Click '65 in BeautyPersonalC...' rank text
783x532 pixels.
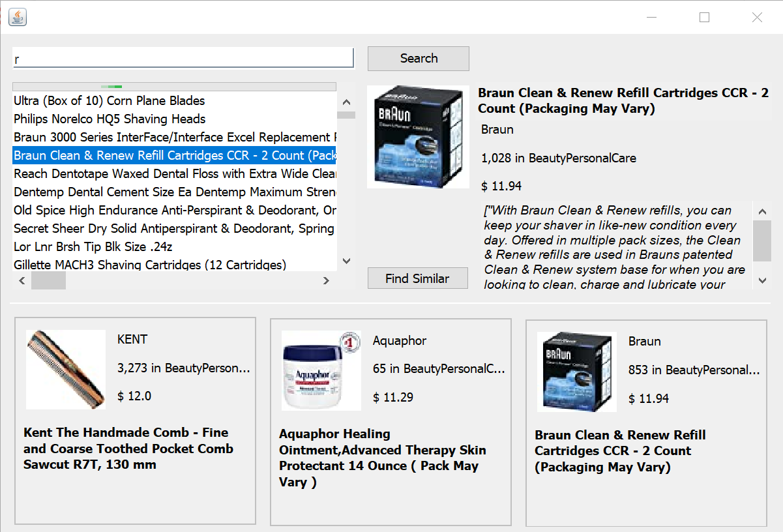tap(439, 369)
